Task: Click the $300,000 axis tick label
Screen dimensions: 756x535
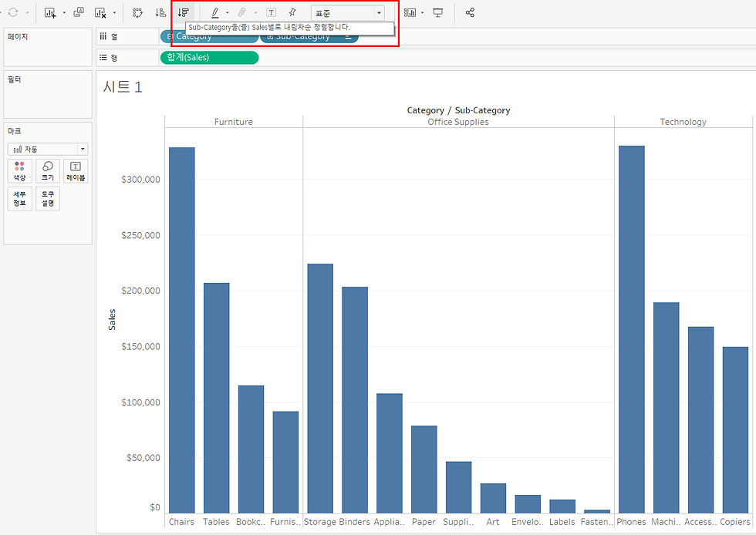Action: (140, 180)
